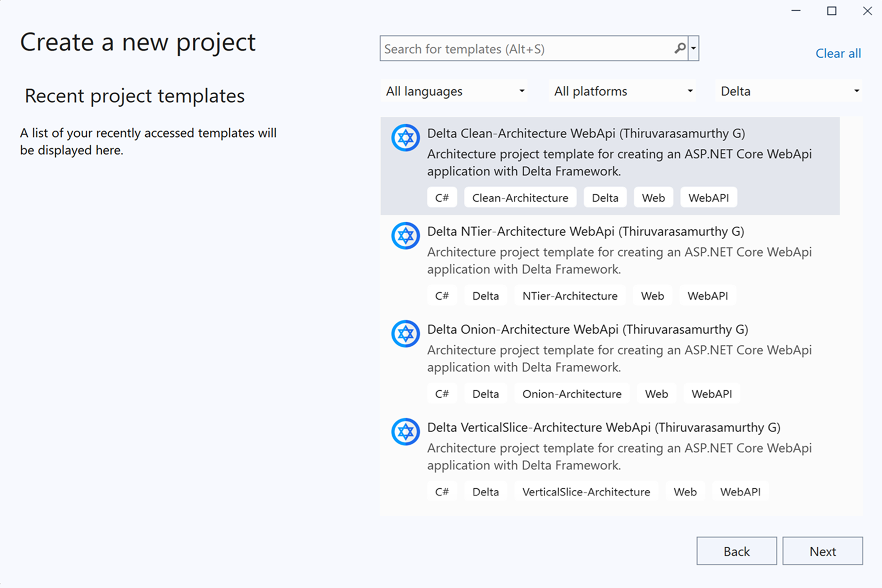Screen dimensions: 882x588
Task: Click the Delta tag on NTier-Architecture template
Action: tap(485, 296)
